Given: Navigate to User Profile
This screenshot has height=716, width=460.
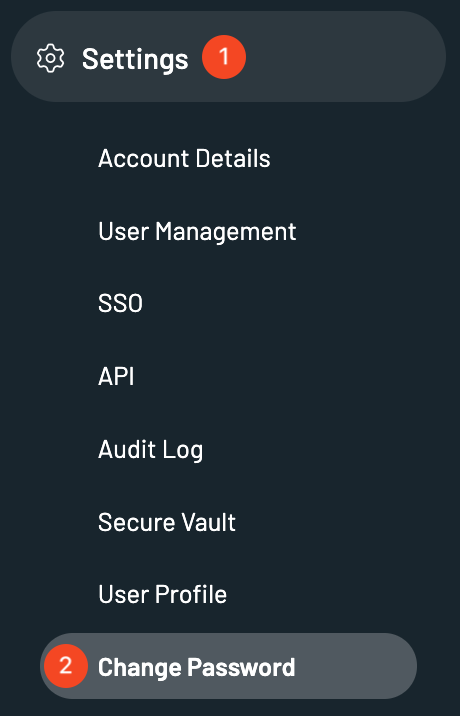Looking at the screenshot, I should (x=163, y=594).
